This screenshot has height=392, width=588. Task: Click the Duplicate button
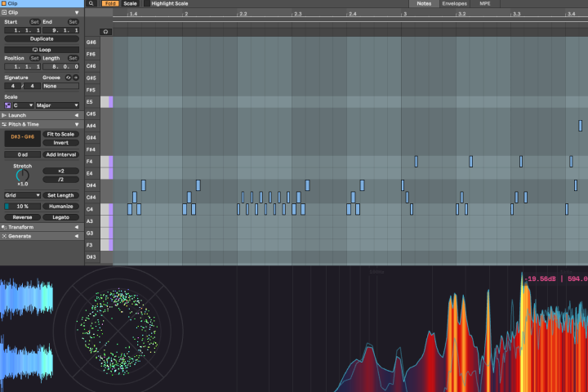(42, 38)
